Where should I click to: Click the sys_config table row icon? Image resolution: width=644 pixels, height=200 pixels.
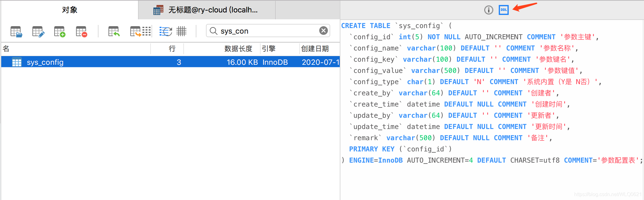click(x=17, y=62)
